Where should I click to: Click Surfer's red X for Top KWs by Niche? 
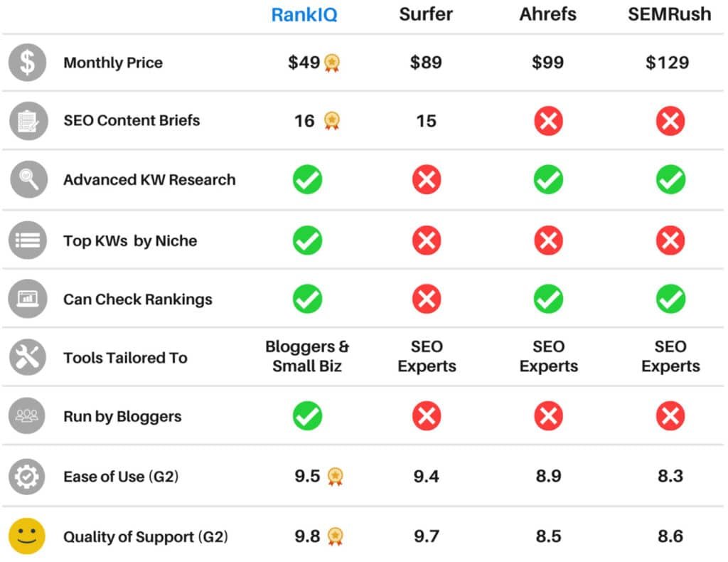(x=427, y=240)
